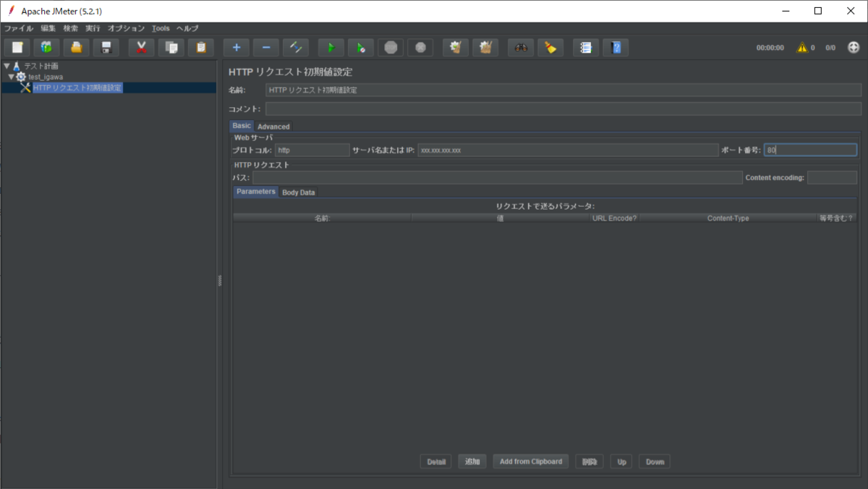Click the 名前 column header in table
This screenshot has width=868, height=489.
[x=323, y=218]
